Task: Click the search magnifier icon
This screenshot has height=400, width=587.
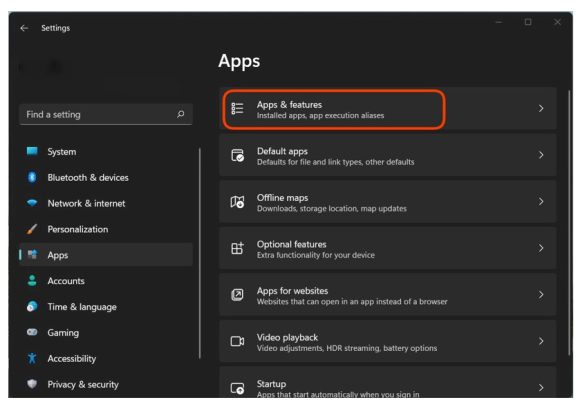Action: 180,114
